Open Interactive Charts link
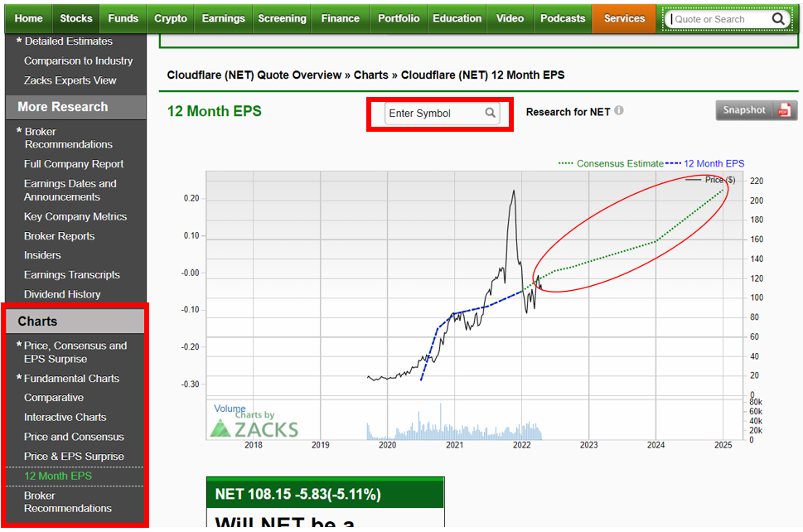 coord(65,418)
